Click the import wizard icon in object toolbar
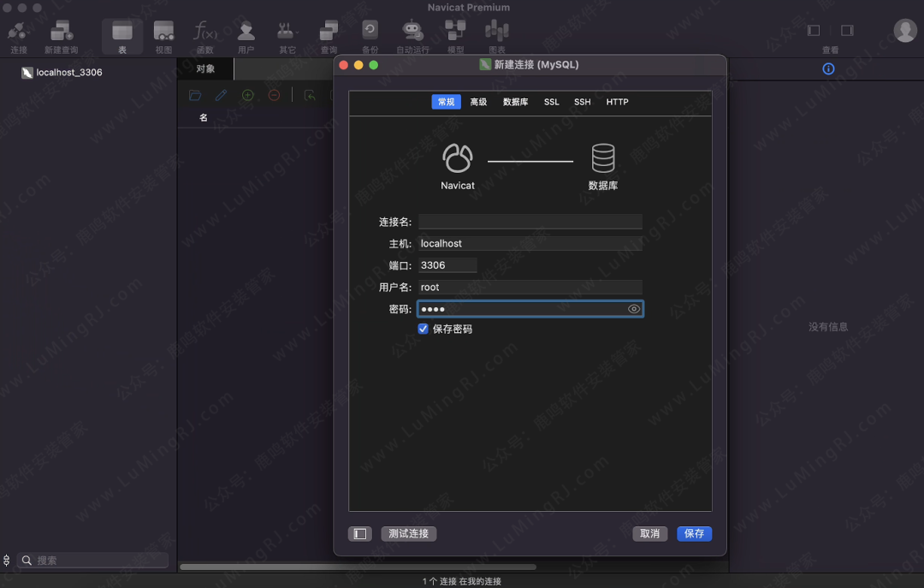Image resolution: width=924 pixels, height=588 pixels. pos(310,95)
